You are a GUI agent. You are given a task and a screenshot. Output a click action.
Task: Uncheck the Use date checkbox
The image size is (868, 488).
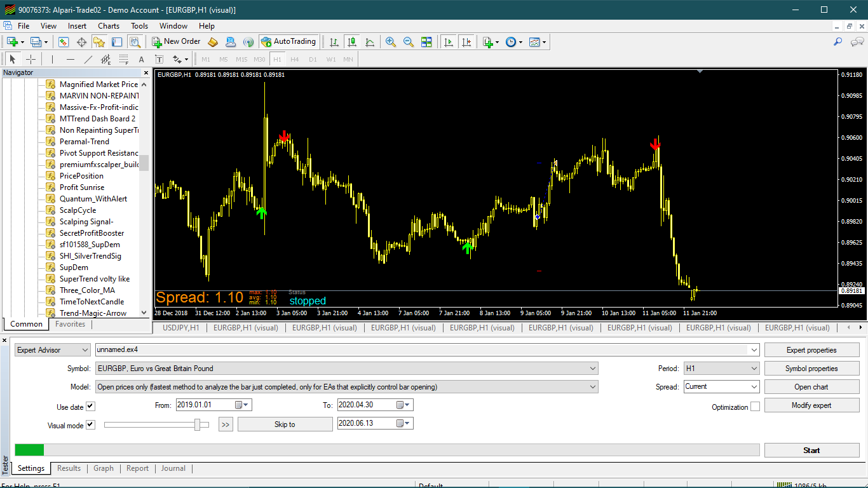(90, 407)
